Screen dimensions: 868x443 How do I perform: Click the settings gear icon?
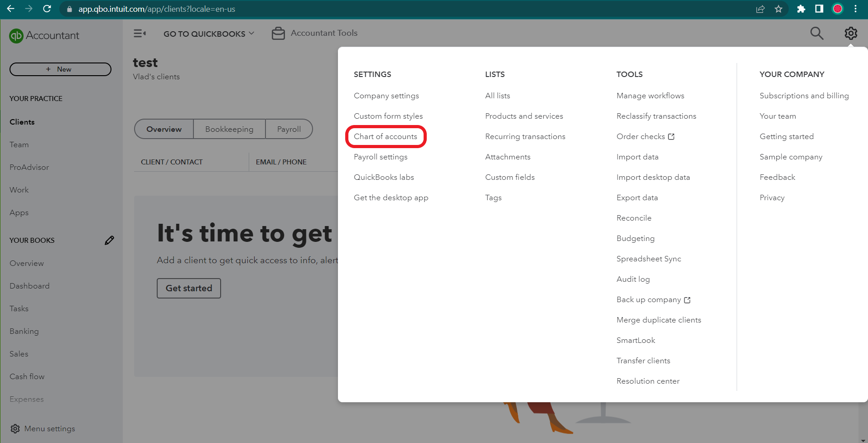[851, 33]
